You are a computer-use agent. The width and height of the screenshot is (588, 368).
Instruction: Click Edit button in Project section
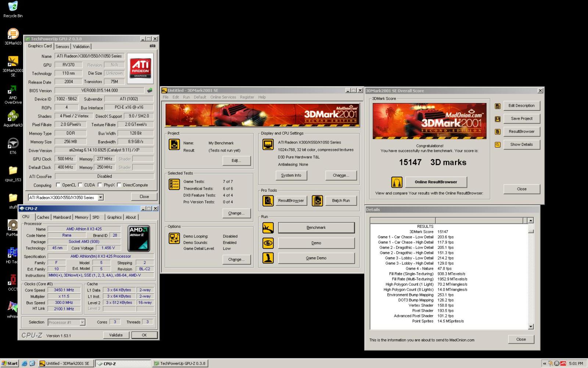point(236,161)
